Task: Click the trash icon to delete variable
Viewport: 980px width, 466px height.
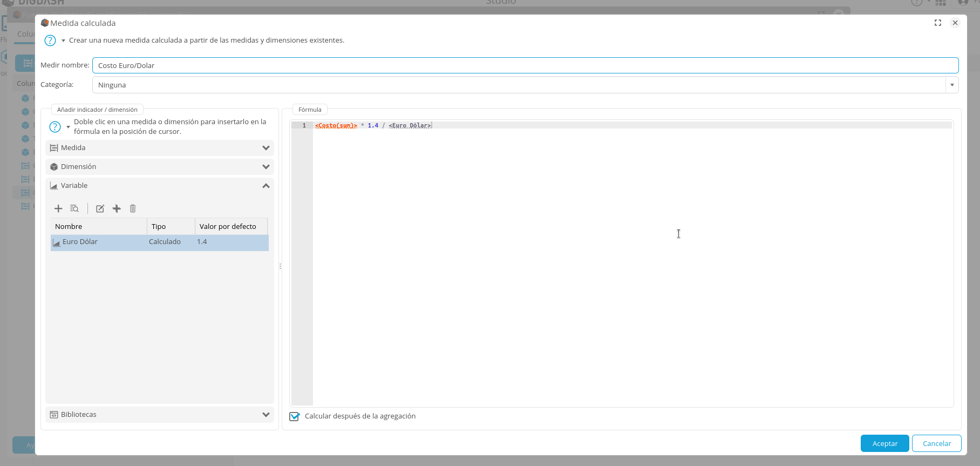Action: [x=133, y=208]
